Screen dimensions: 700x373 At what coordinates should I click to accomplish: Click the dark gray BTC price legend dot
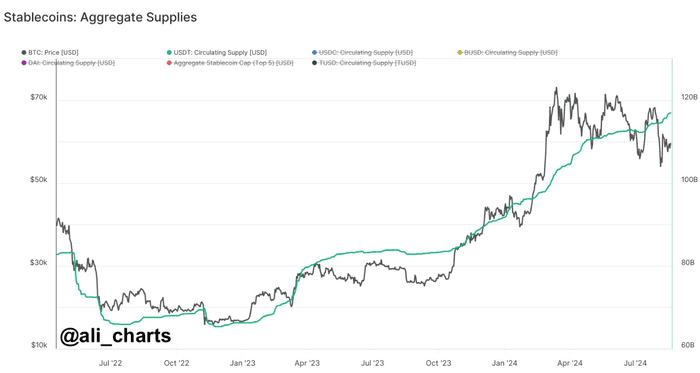pyautogui.click(x=24, y=53)
